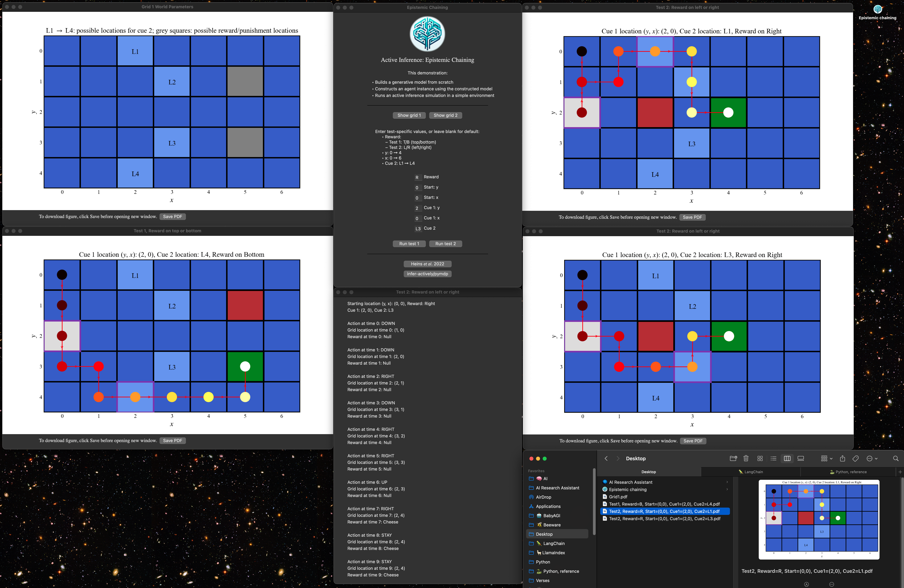Open Applications in Finder sidebar
The width and height of the screenshot is (904, 588).
click(x=557, y=506)
